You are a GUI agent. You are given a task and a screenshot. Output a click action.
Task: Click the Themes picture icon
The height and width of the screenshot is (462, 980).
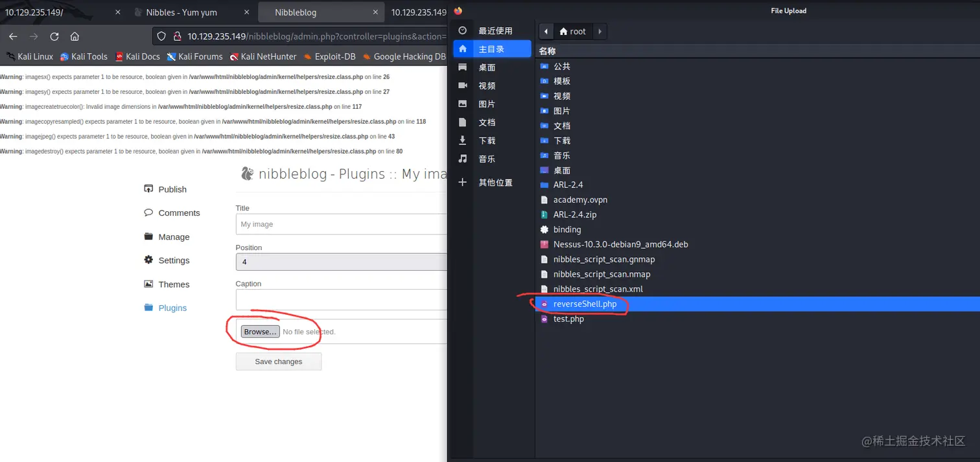click(x=148, y=284)
